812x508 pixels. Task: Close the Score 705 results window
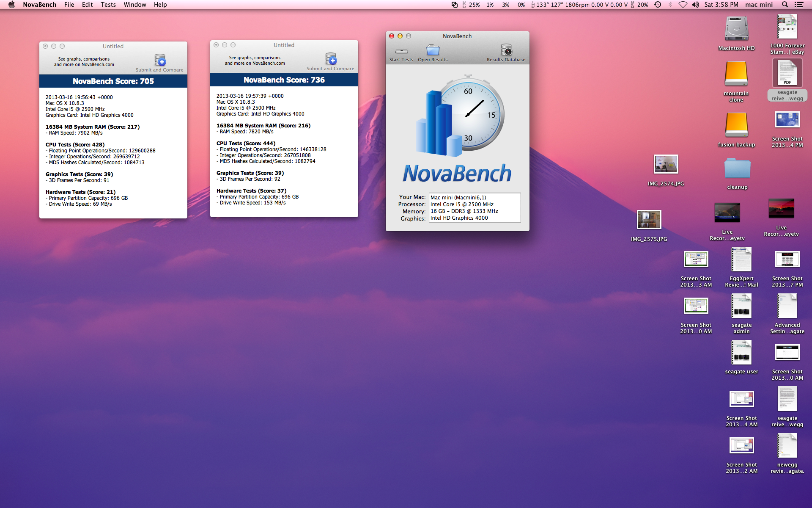coord(45,46)
